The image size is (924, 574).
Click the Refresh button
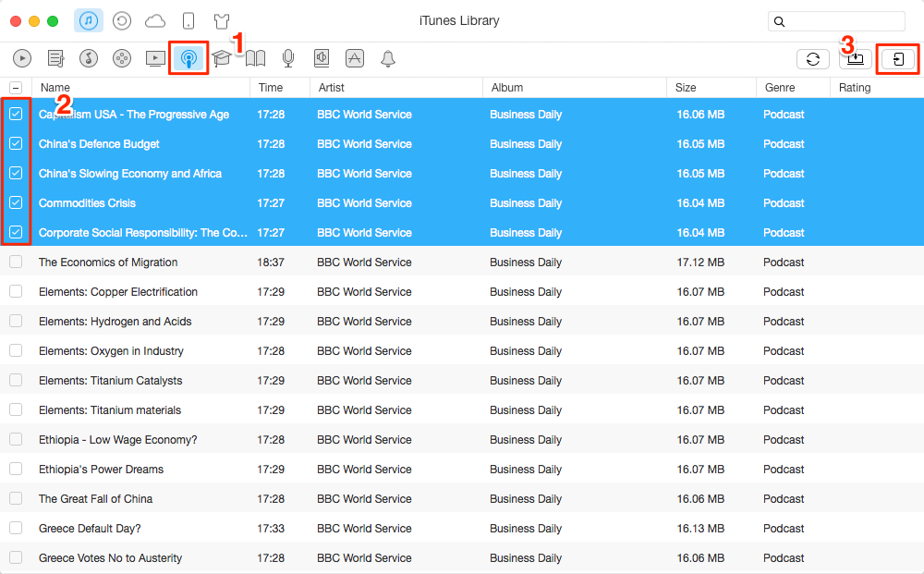812,59
